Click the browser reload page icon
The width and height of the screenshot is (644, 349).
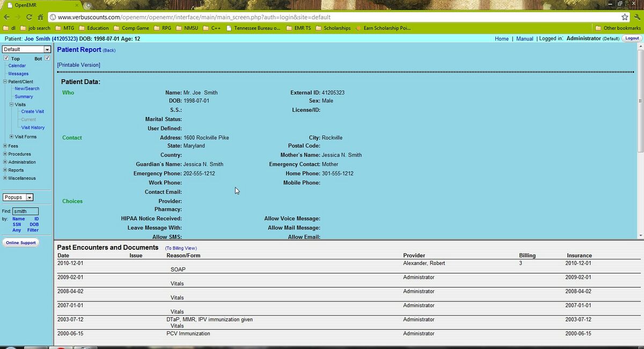[30, 17]
